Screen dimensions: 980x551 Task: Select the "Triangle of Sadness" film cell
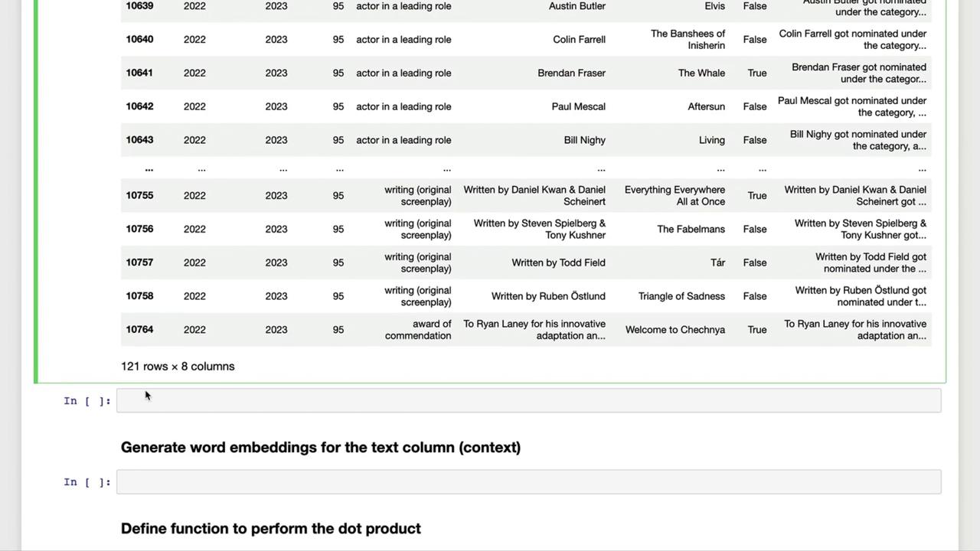pyautogui.click(x=681, y=296)
